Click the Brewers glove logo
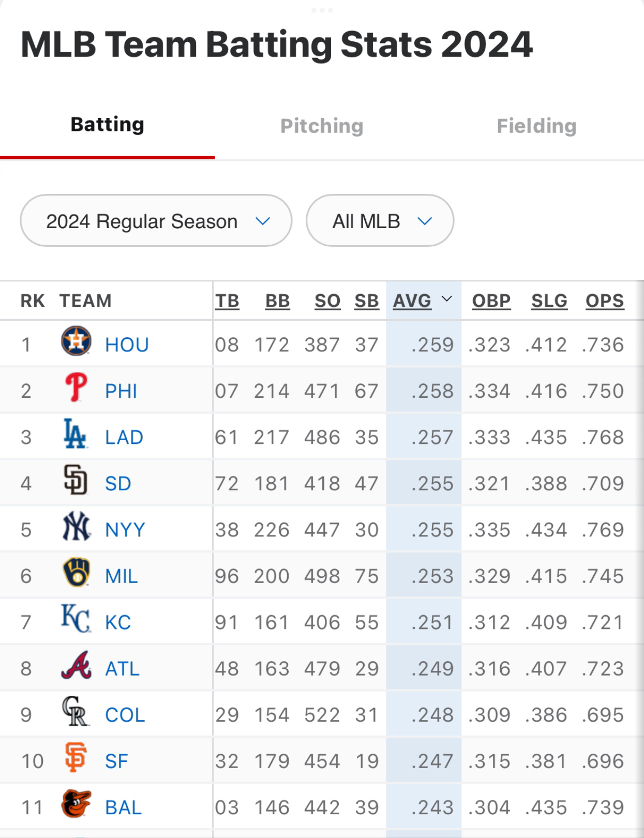This screenshot has width=644, height=838. pos(76,573)
